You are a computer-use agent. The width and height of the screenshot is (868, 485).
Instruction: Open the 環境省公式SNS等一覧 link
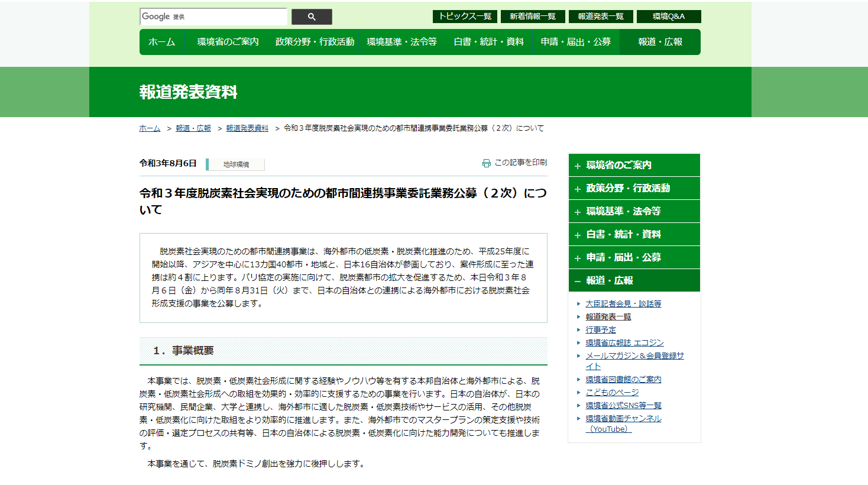pyautogui.click(x=623, y=405)
